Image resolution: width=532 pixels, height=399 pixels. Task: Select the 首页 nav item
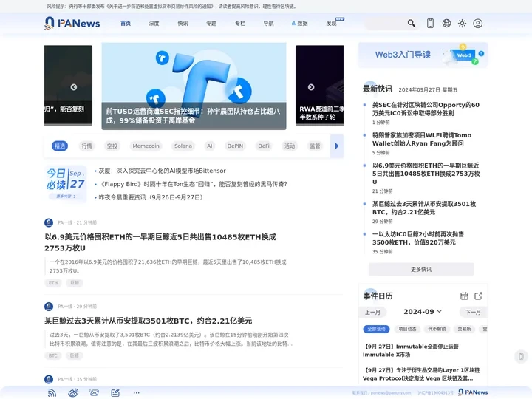tap(126, 24)
